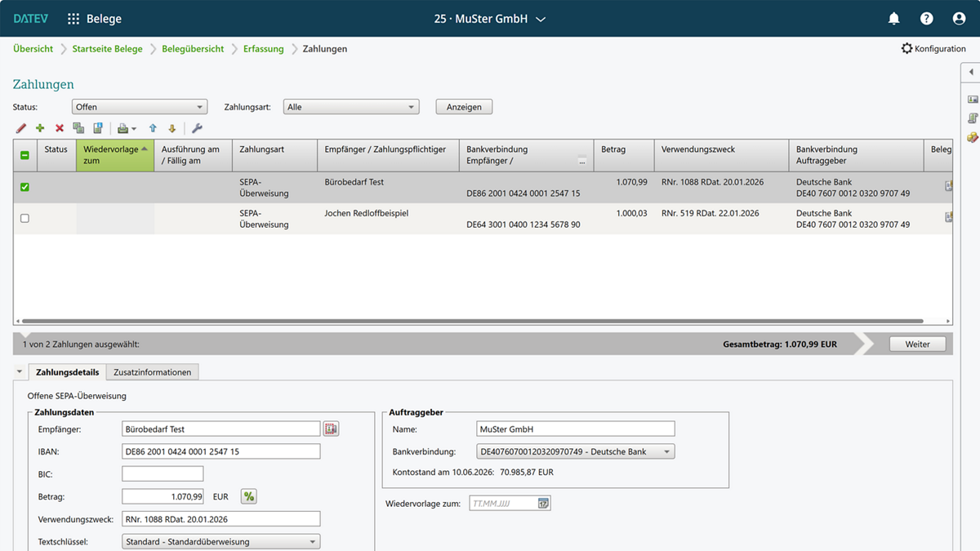Click the percent discount button beside Betrag
980x551 pixels.
[x=249, y=496]
